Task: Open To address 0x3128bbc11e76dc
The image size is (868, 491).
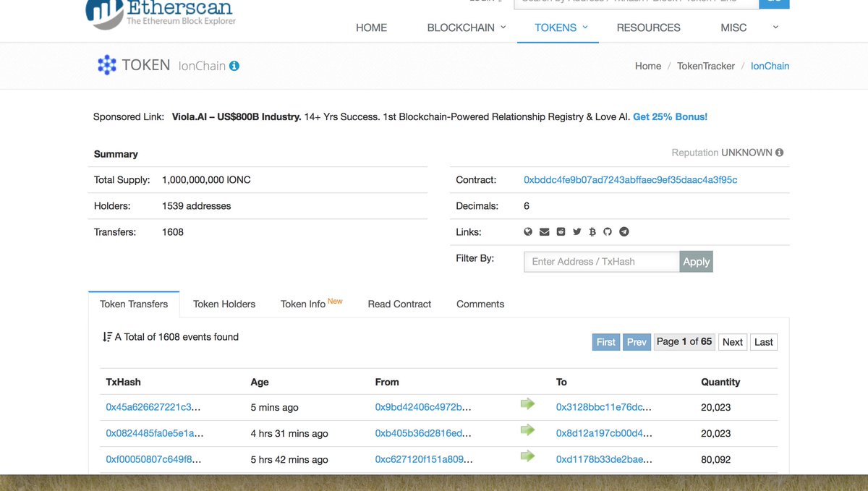Action: coord(604,407)
